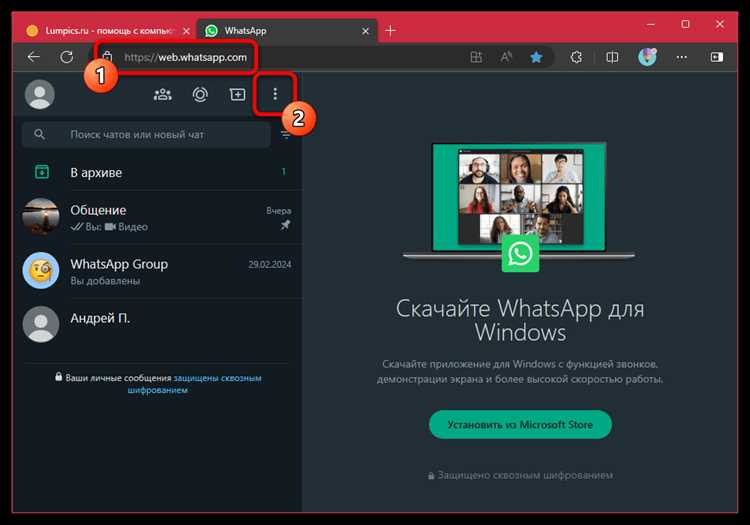
Task: Close the WhatsApp tab
Action: point(365,31)
